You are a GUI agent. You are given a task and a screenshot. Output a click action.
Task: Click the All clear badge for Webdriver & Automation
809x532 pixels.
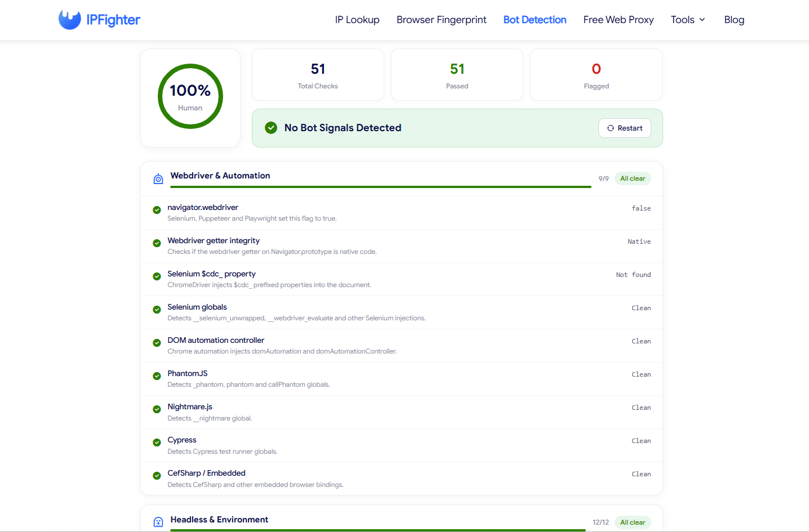633,178
